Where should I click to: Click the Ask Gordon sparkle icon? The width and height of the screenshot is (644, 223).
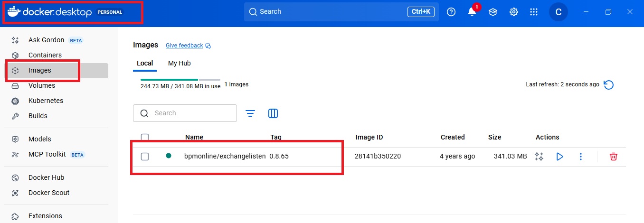point(15,40)
